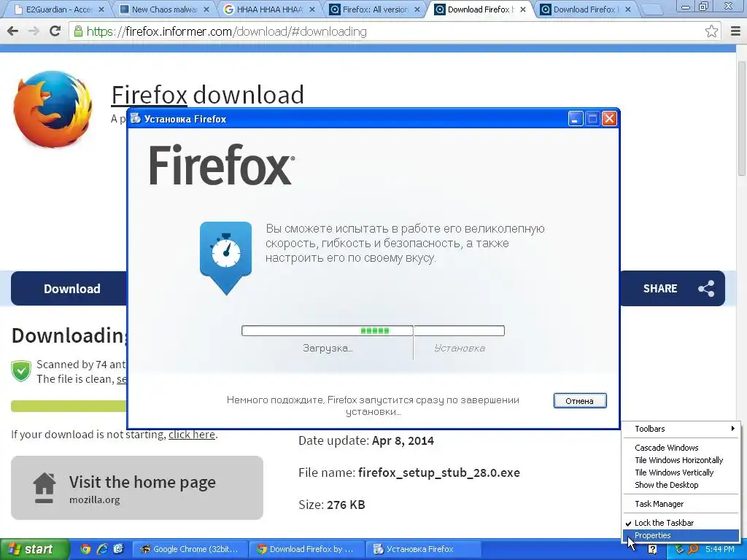Select Show the Desktop
This screenshot has height=560, width=747.
(x=682, y=485)
